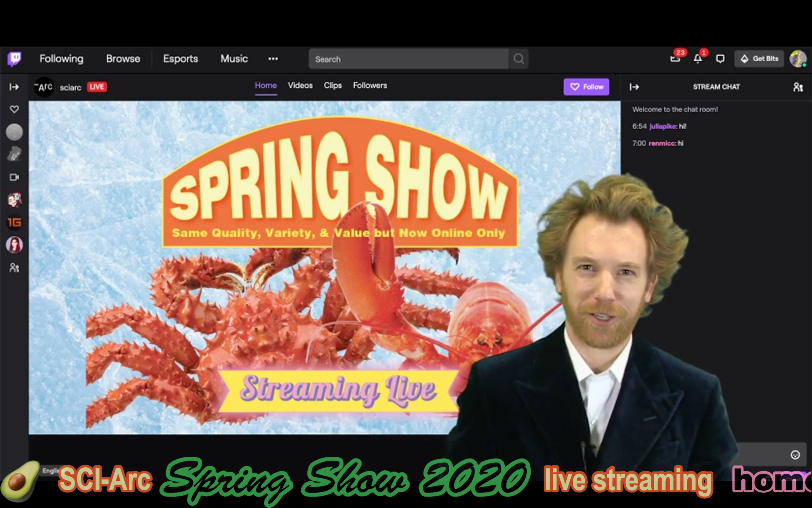Viewport: 812px width, 508px height.
Task: Click the magnifier search button
Action: coord(518,59)
